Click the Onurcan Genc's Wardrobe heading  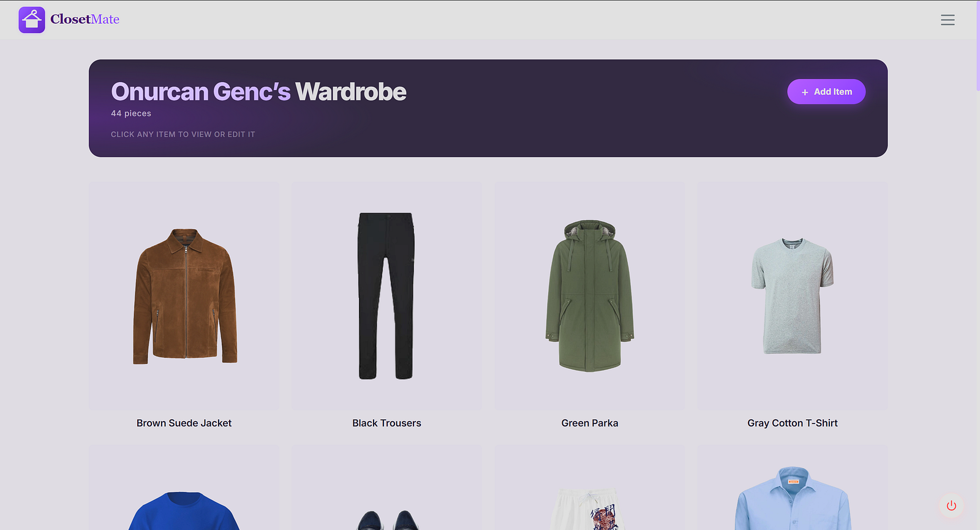click(258, 92)
